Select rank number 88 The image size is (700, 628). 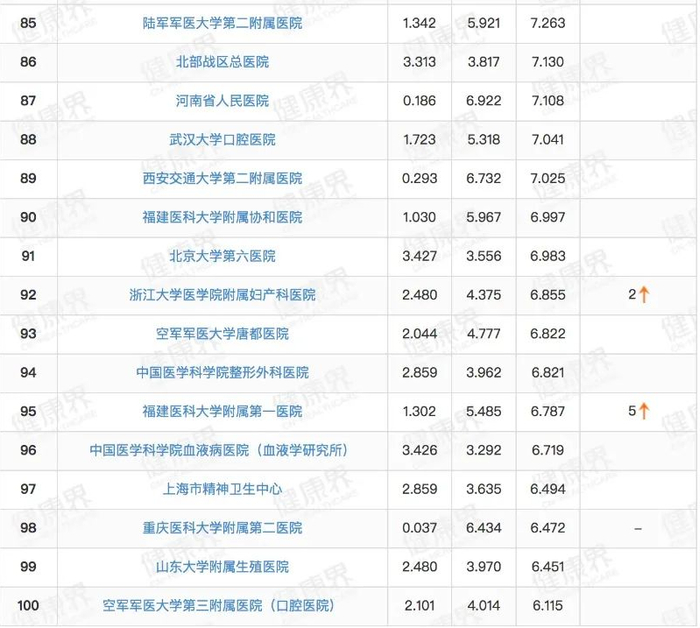tap(28, 139)
